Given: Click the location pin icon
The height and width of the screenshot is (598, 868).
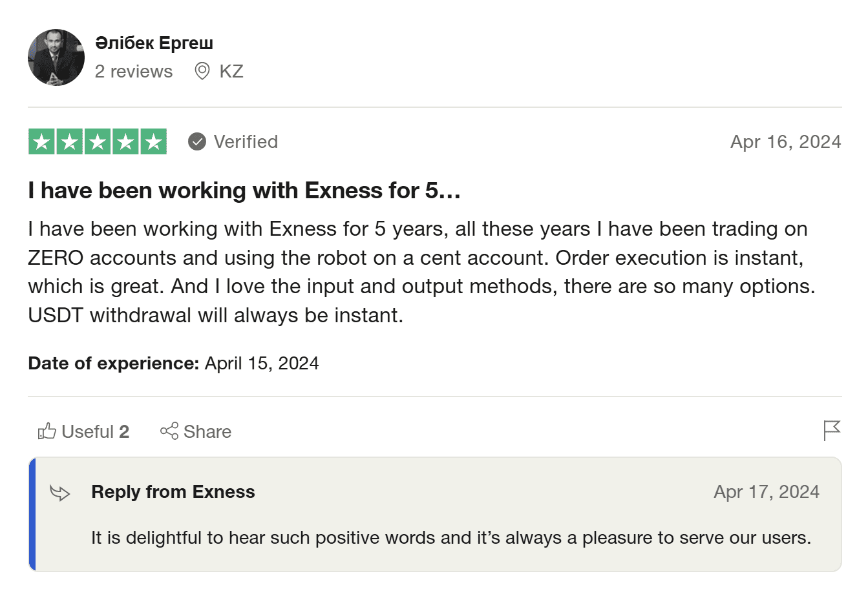Looking at the screenshot, I should pyautogui.click(x=202, y=71).
